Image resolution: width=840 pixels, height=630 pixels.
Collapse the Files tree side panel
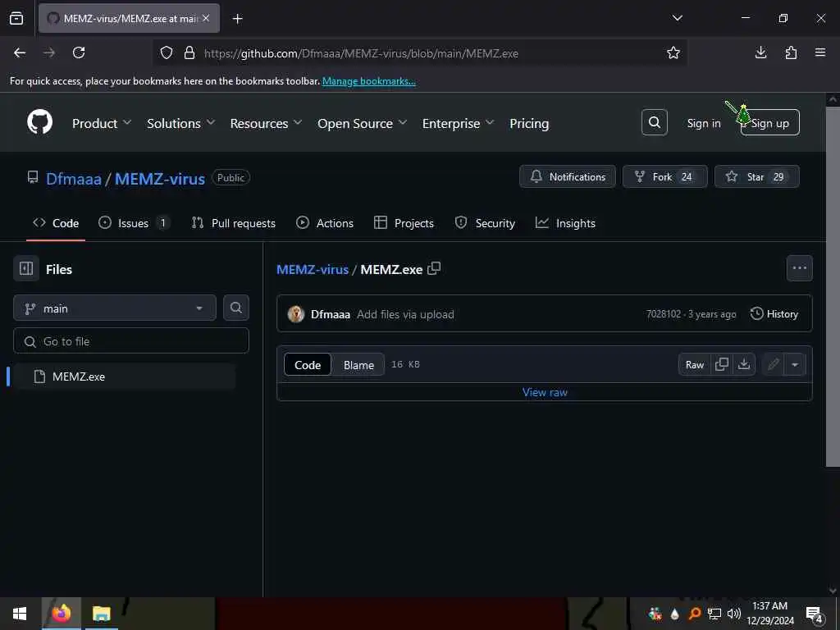[26, 268]
